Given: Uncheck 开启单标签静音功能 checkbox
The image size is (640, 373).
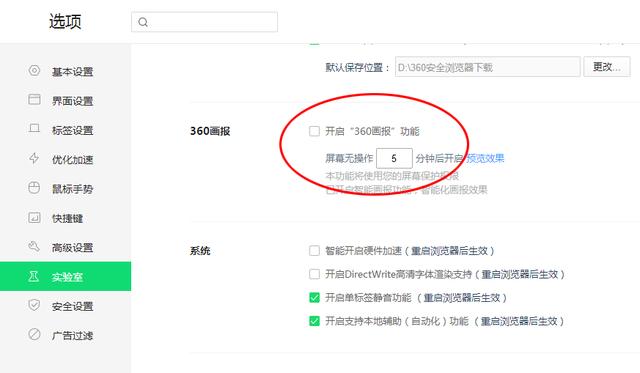Looking at the screenshot, I should (x=314, y=298).
